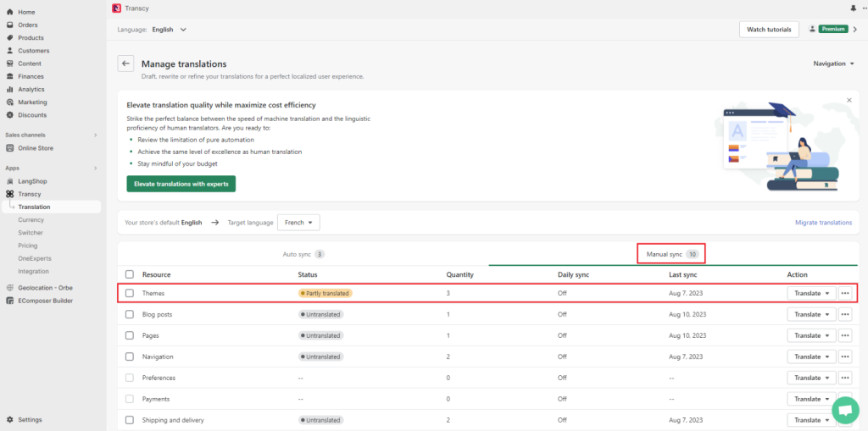Open EComposer Builder app

point(45,301)
